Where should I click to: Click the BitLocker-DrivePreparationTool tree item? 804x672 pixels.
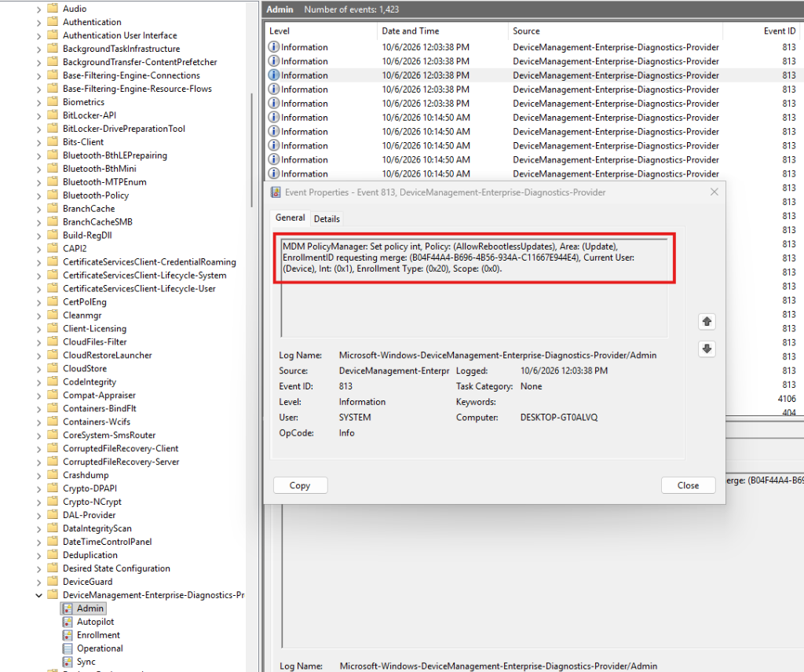[123, 129]
